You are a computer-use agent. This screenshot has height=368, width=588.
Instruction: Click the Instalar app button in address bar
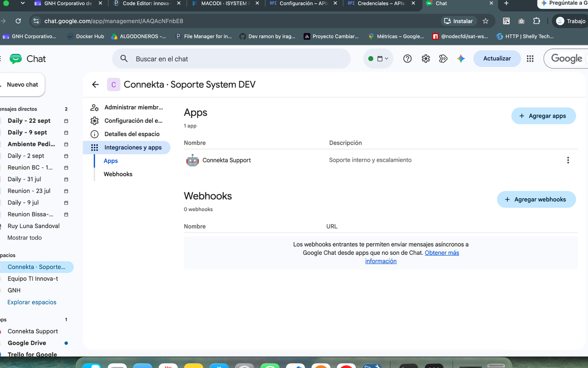point(458,21)
